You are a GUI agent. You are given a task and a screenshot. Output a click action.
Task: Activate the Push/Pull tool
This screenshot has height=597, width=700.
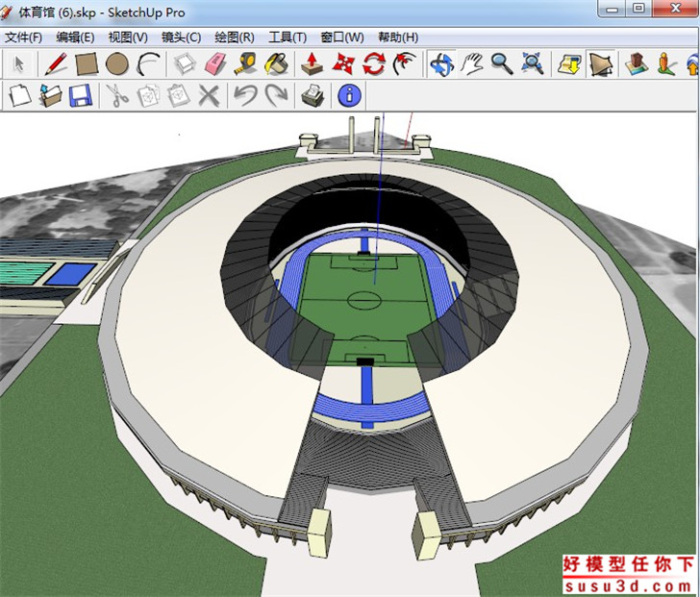tap(312, 63)
